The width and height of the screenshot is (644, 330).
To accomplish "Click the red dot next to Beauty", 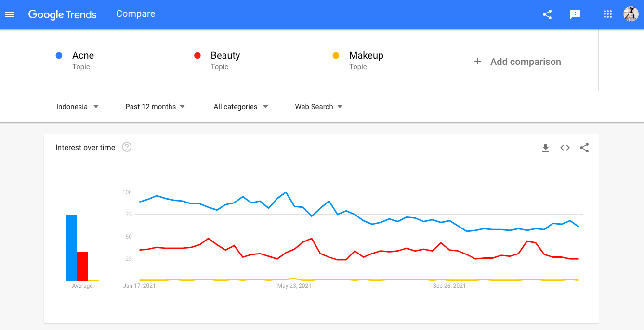I will click(197, 55).
